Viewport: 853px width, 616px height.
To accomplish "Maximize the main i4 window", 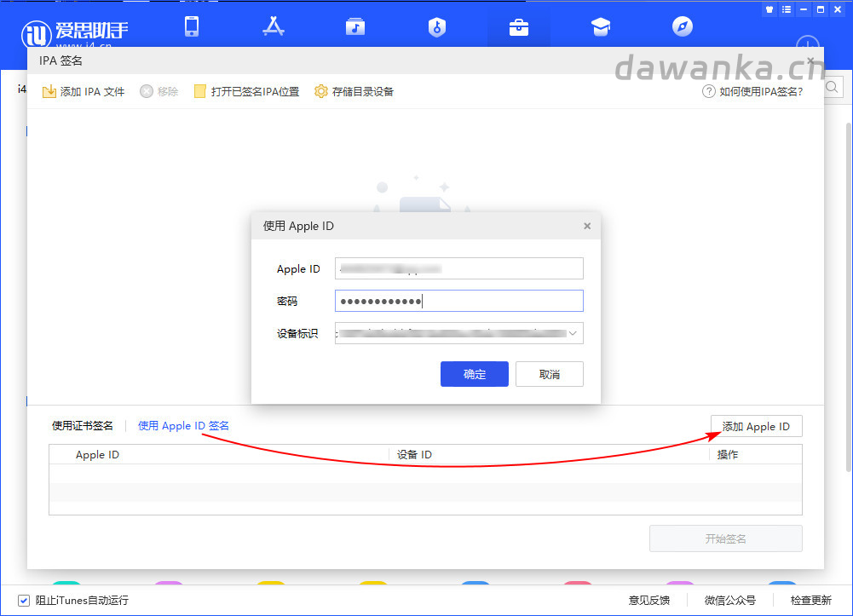I will point(821,9).
